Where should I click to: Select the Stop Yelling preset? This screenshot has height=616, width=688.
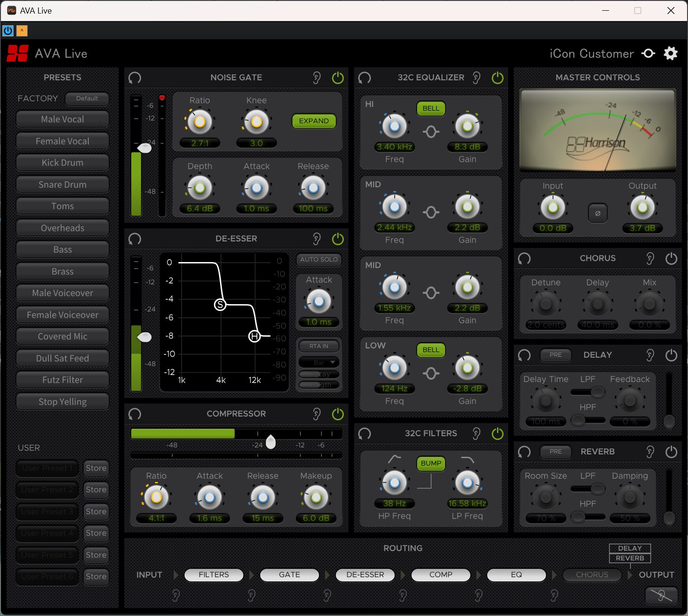(63, 402)
